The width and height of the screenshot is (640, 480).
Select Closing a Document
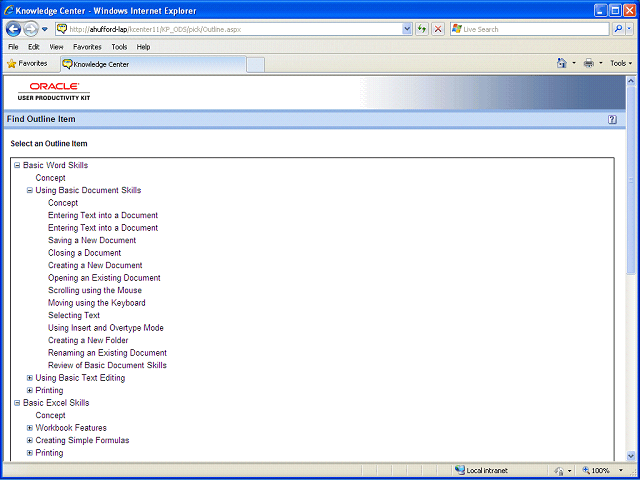[84, 253]
